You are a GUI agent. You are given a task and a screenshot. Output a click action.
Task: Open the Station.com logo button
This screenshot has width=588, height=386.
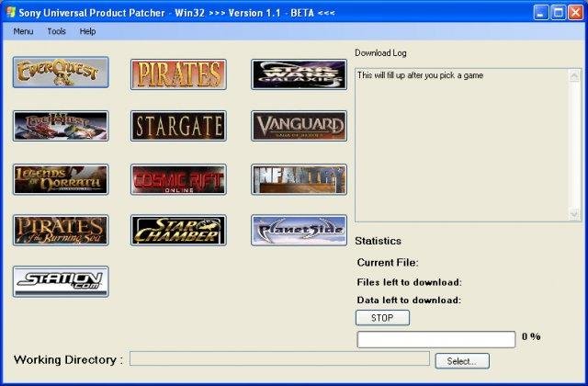point(61,282)
